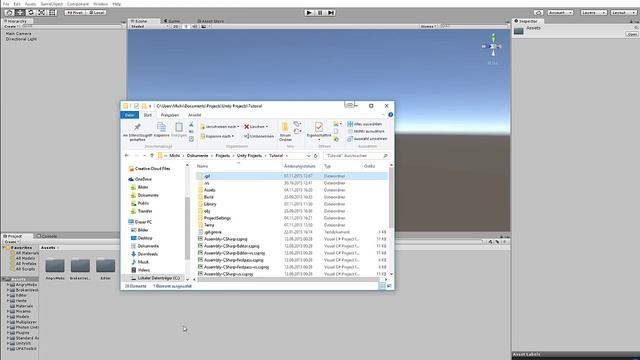The height and width of the screenshot is (360, 640).
Task: Expand the Multiplayer folder in project tree
Action: (x=8, y=322)
